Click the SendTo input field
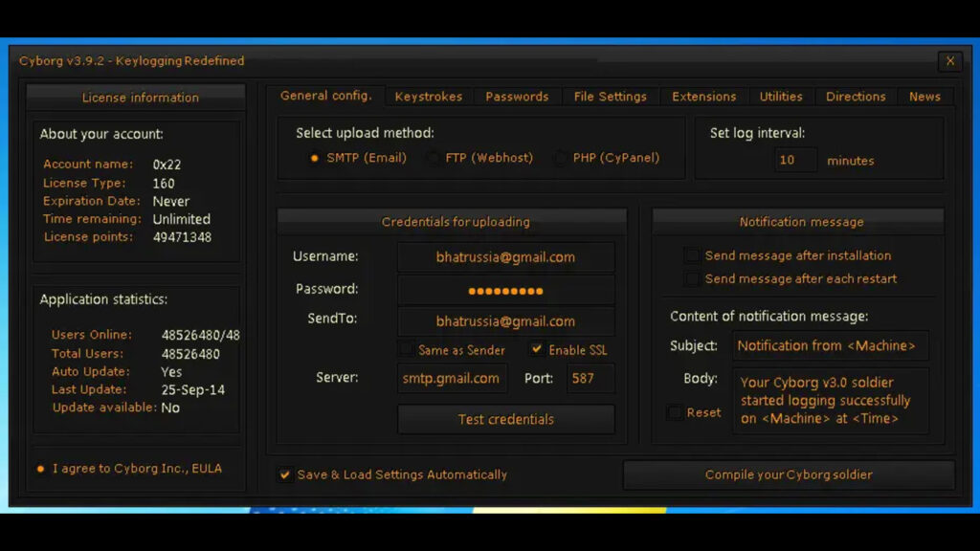Screen dimensions: 980x551 coord(505,321)
